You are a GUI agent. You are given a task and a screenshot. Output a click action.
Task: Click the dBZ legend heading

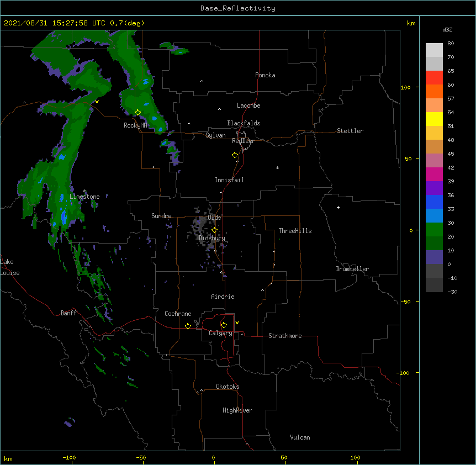[x=447, y=30]
